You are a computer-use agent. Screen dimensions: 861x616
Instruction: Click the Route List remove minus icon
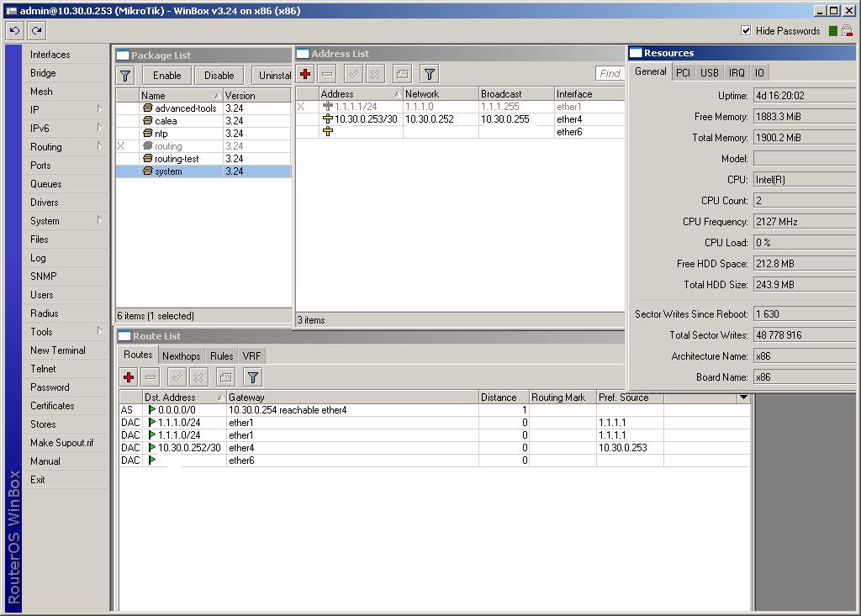click(x=151, y=377)
